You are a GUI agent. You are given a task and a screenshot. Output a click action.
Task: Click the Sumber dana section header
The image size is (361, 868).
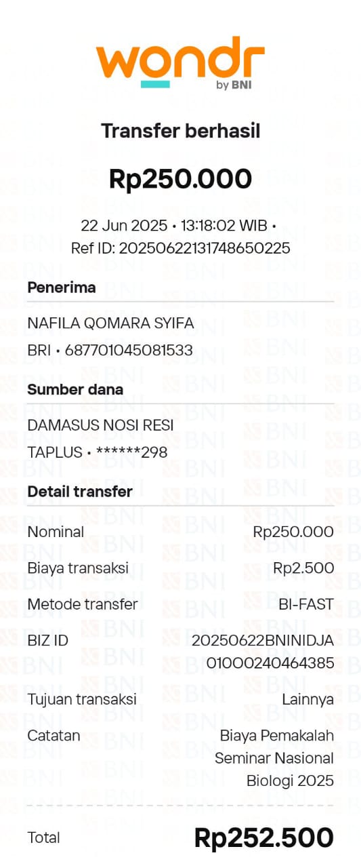tap(75, 389)
